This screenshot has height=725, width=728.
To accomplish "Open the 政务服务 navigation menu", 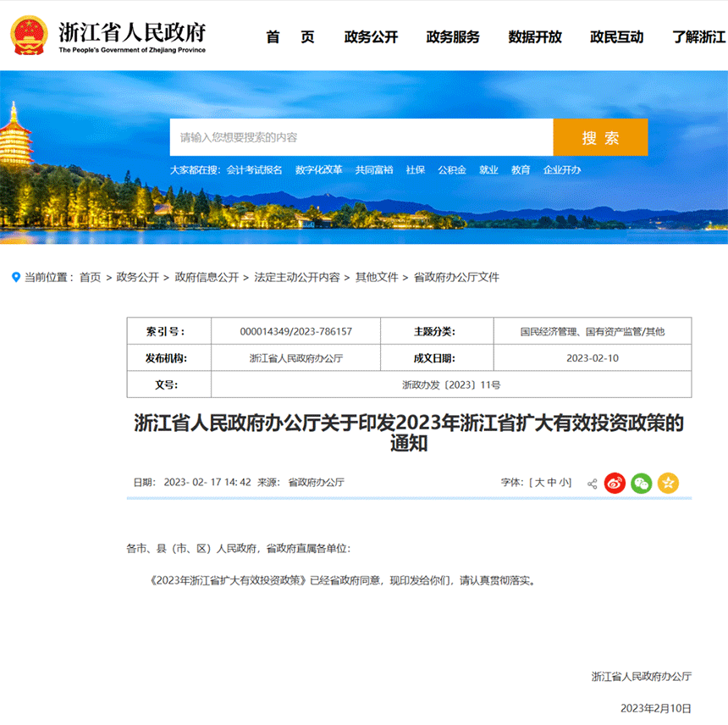I will tap(453, 37).
